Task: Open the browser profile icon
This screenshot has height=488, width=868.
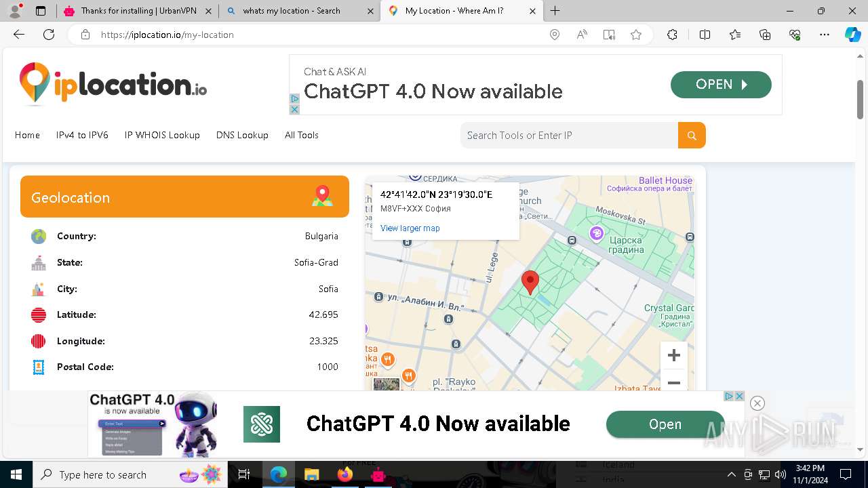Action: point(16,11)
